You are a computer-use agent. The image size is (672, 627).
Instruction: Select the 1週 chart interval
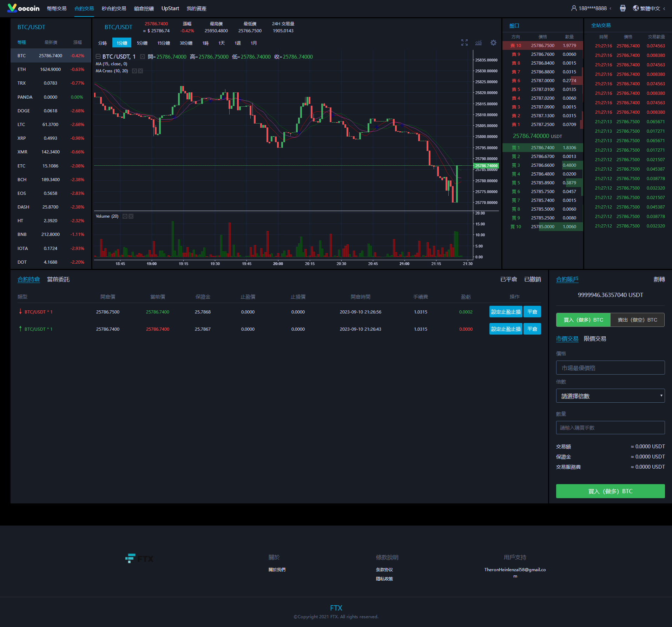coord(238,43)
